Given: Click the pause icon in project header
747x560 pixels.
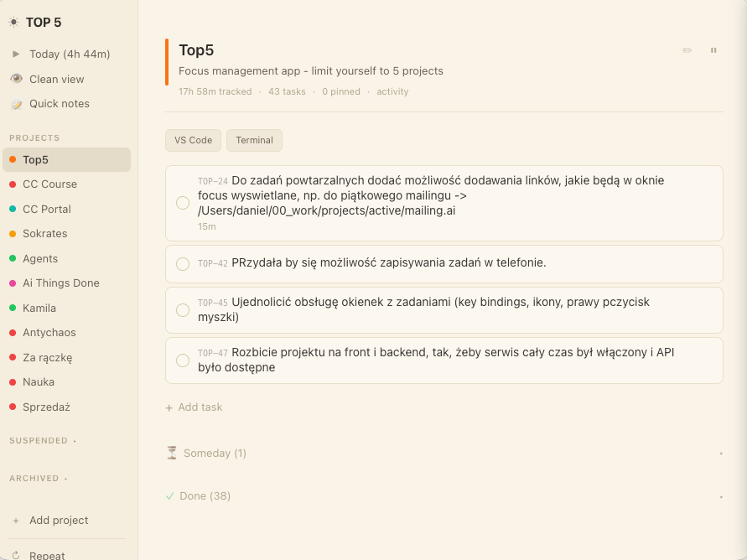Looking at the screenshot, I should coord(713,50).
